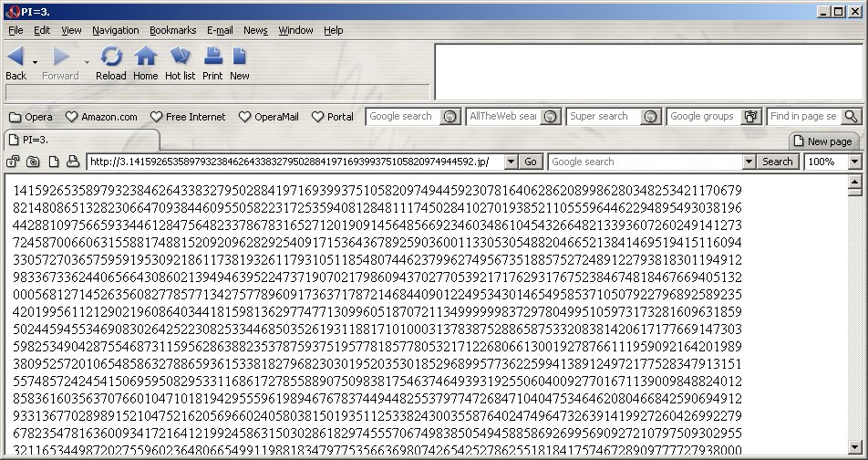868x460 pixels.
Task: Click the AllTheWeb search field
Action: [x=503, y=117]
